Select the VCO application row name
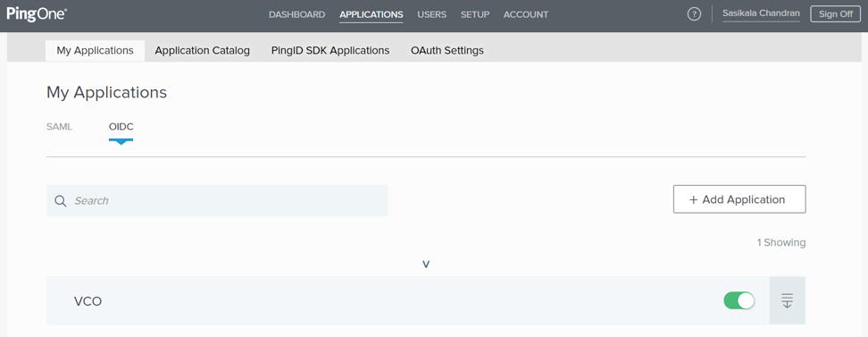 pos(88,301)
